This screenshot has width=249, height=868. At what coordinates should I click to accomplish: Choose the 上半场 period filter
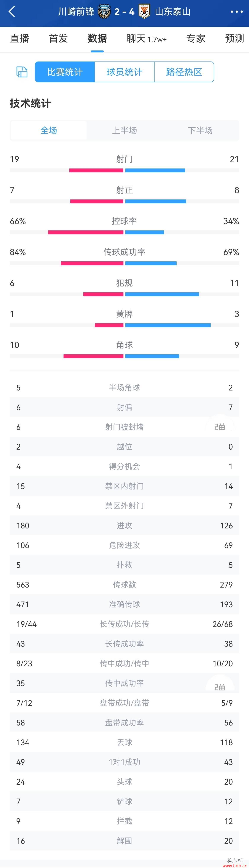pyautogui.click(x=124, y=130)
